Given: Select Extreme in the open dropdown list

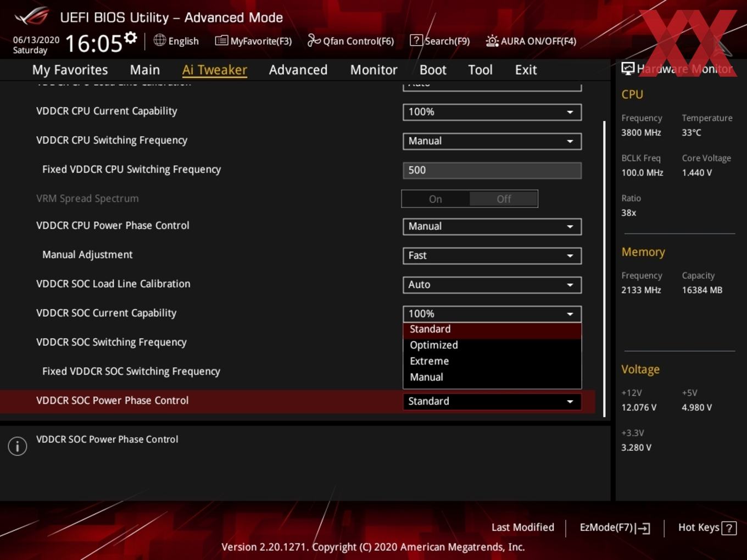Looking at the screenshot, I should [x=492, y=361].
